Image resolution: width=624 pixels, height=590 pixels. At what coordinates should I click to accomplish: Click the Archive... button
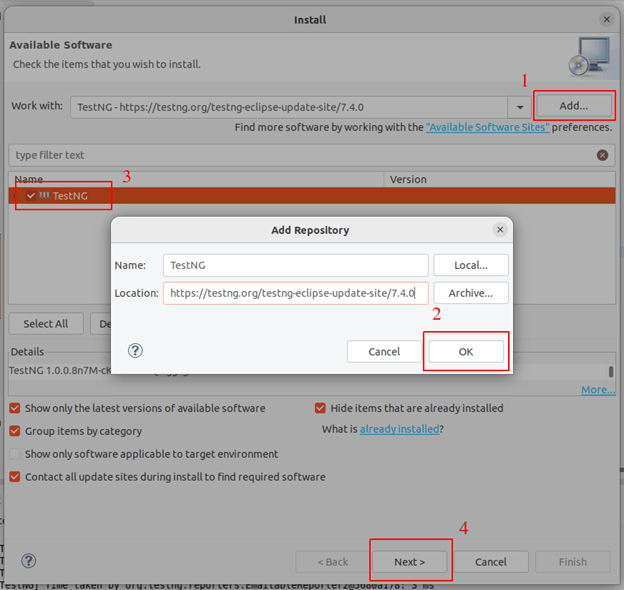471,293
